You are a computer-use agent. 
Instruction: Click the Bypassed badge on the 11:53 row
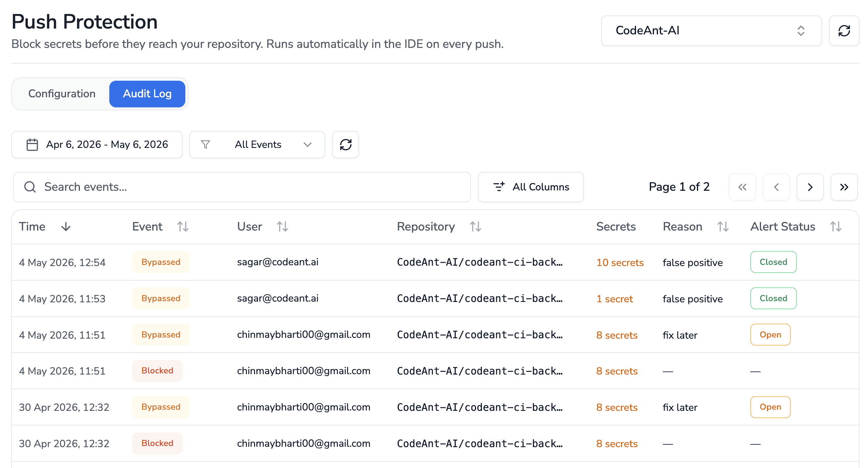161,298
